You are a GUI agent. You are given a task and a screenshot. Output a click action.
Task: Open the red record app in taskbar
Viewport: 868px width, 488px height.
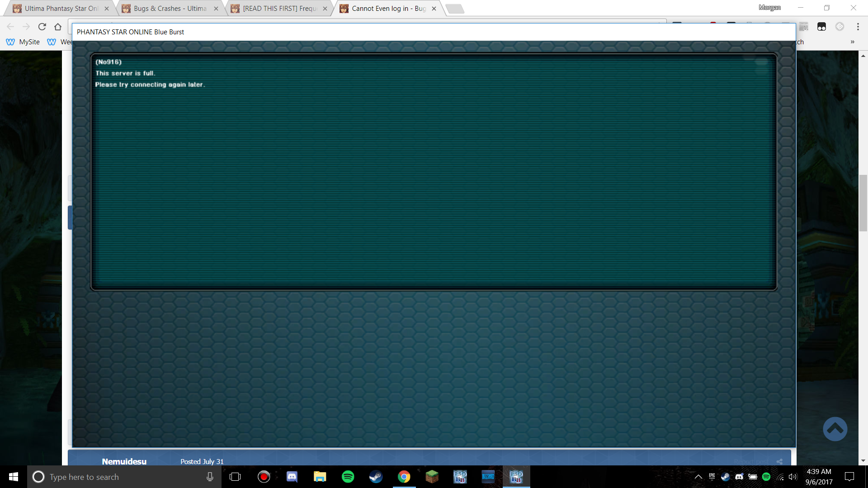pos(264,477)
